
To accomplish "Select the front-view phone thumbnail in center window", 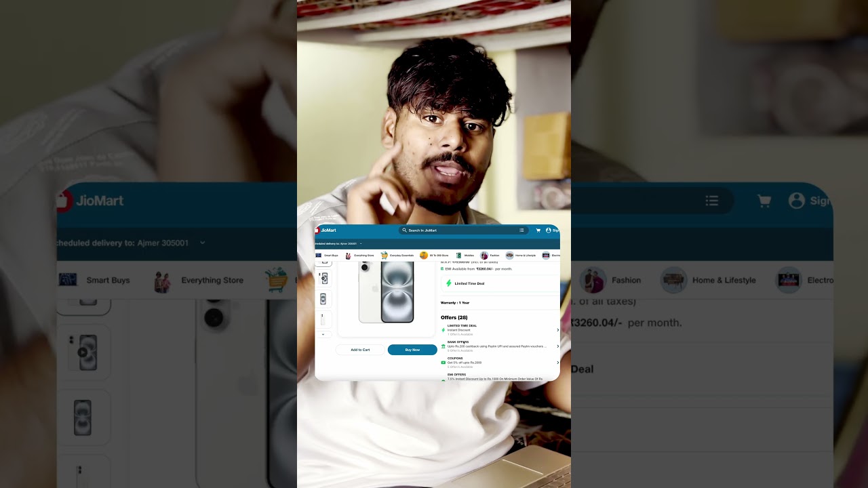I will click(323, 299).
